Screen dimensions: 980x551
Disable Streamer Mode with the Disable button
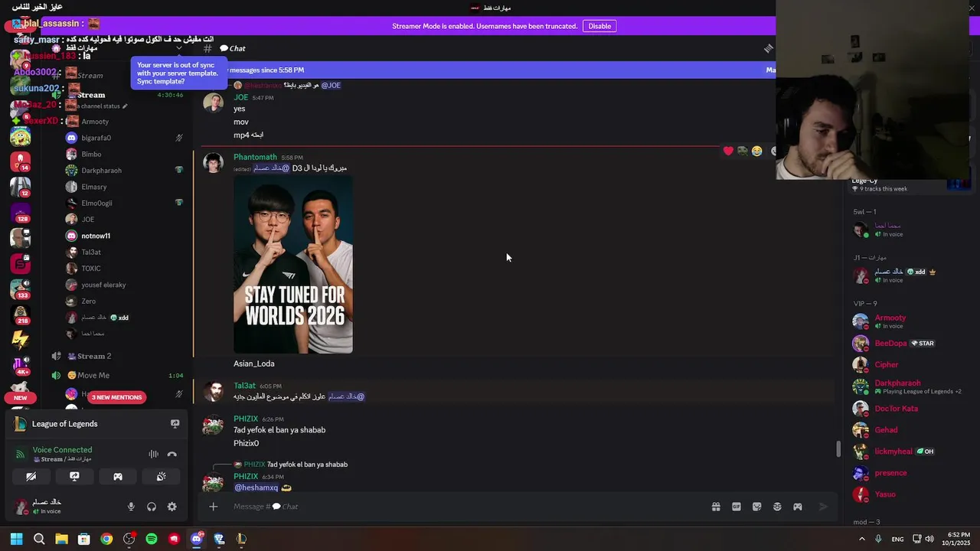click(x=599, y=26)
